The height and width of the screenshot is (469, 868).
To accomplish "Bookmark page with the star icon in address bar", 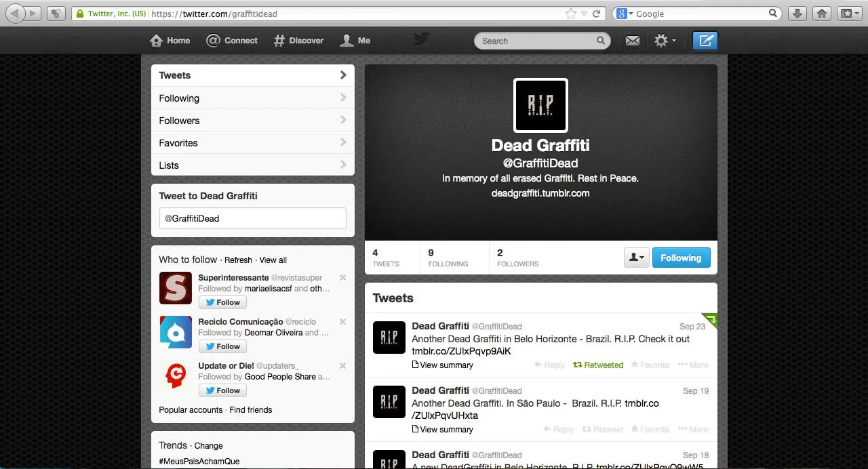I will 571,14.
